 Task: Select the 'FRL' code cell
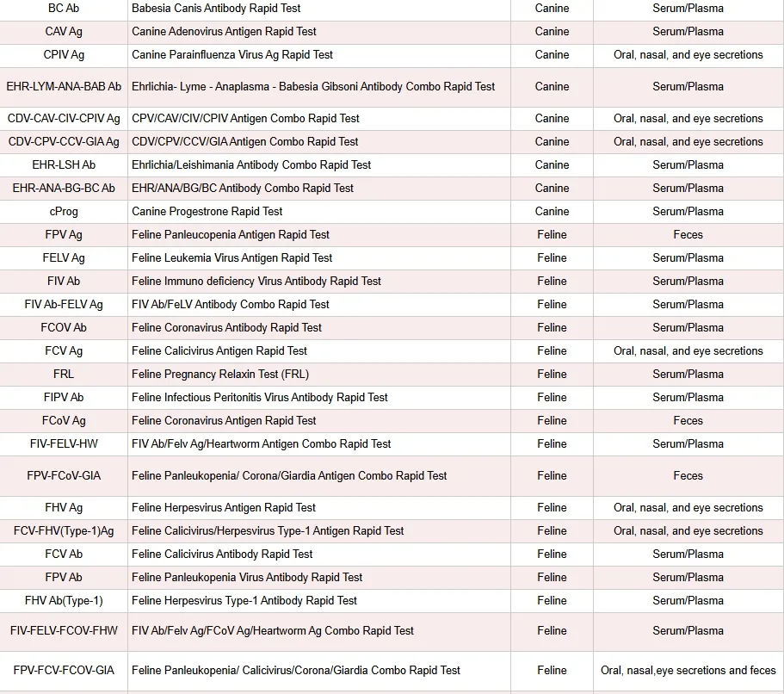(64, 375)
